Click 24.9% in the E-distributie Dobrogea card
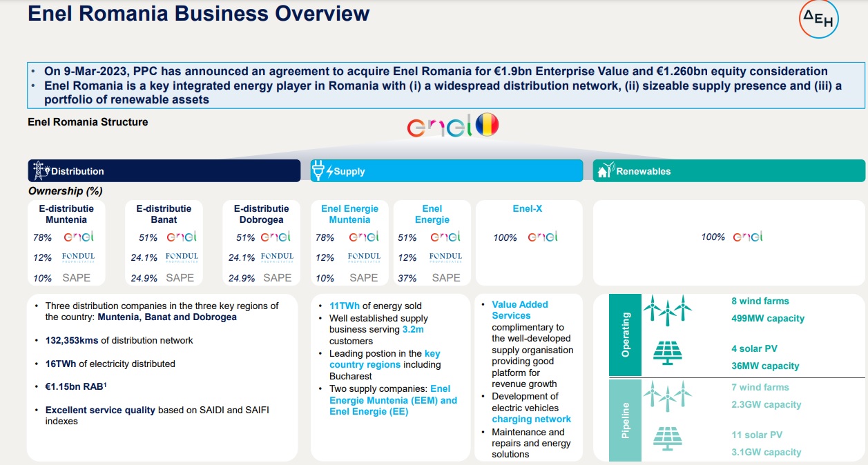The height and width of the screenshot is (465, 868). (x=242, y=279)
